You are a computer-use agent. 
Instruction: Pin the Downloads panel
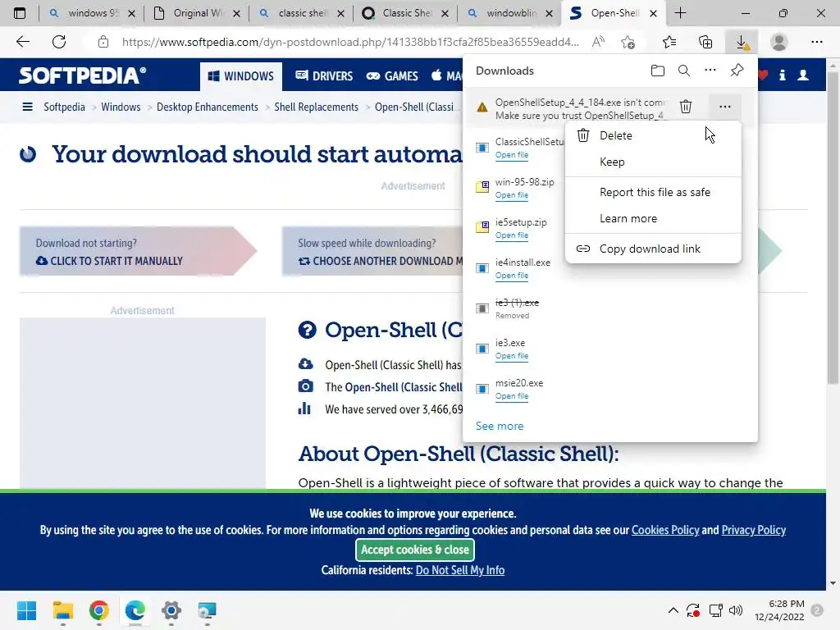(737, 71)
